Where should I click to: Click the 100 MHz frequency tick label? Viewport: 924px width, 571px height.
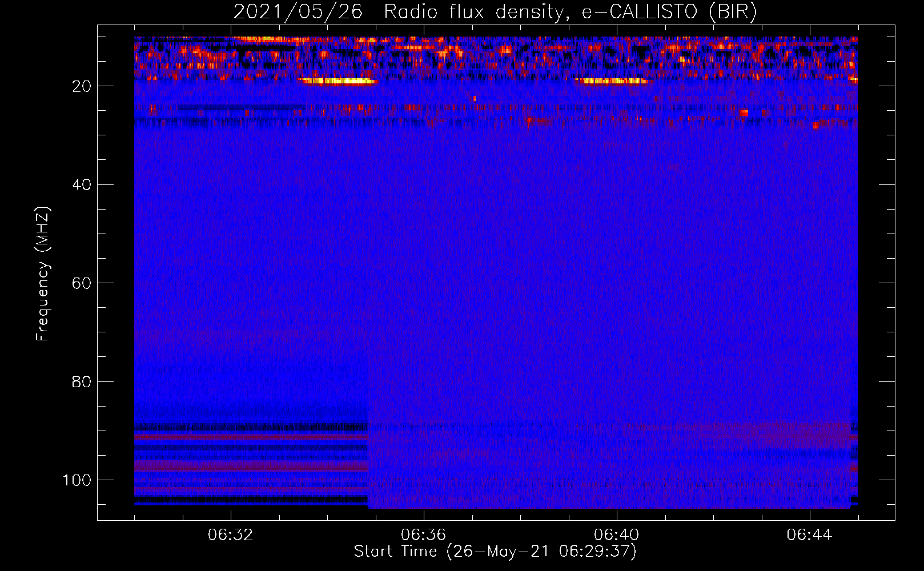click(x=77, y=480)
